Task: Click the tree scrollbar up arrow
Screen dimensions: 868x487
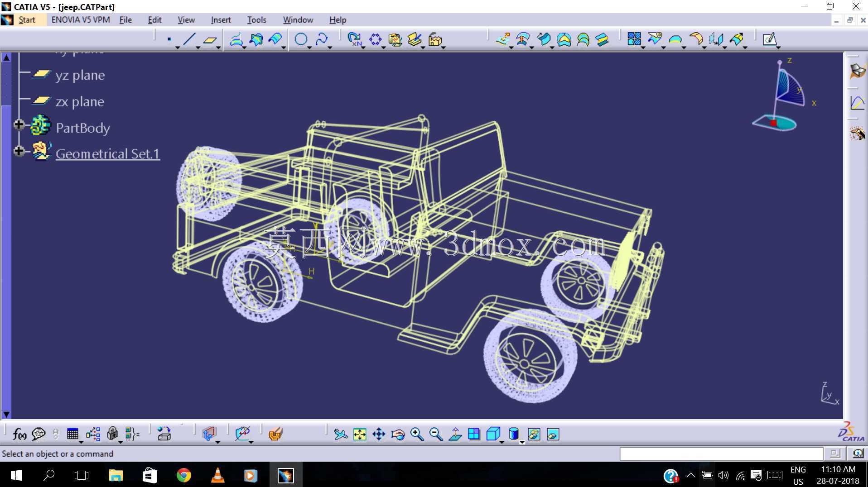Action: pyautogui.click(x=6, y=57)
